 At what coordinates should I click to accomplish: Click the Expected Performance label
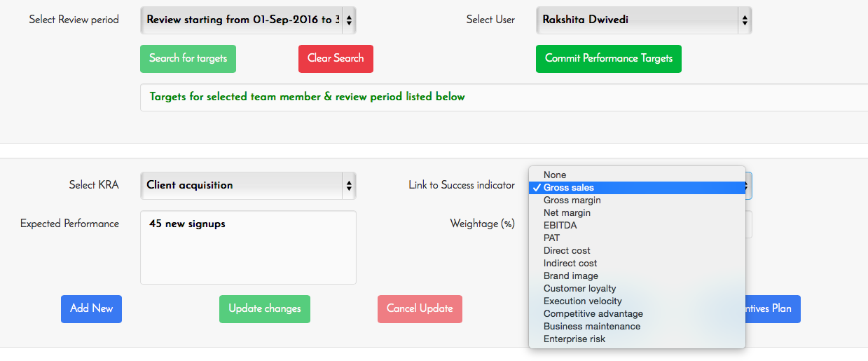(x=69, y=224)
